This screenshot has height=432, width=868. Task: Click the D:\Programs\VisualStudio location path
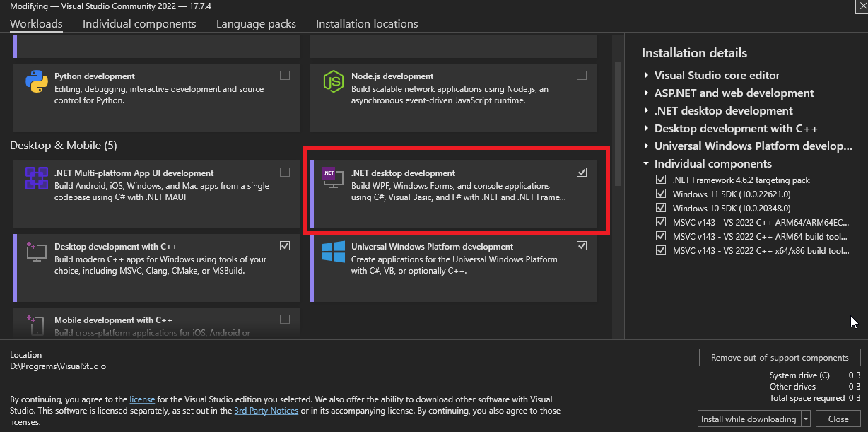(58, 366)
